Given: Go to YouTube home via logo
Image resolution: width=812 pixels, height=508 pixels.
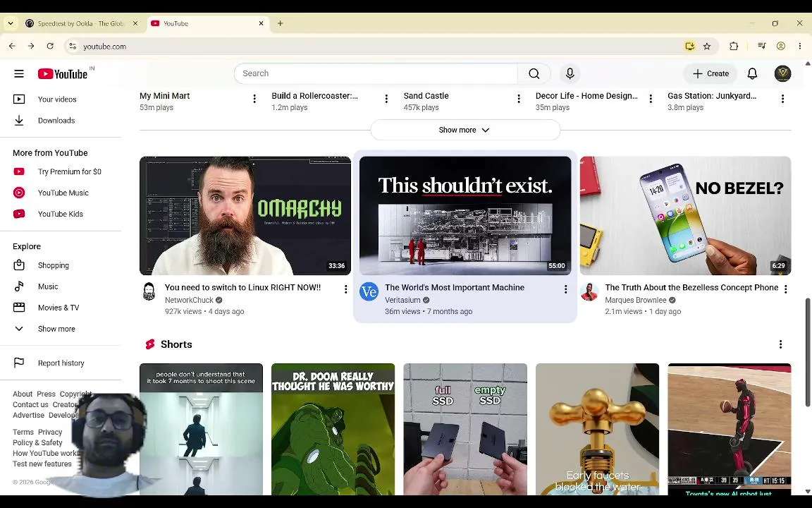Looking at the screenshot, I should coord(63,73).
